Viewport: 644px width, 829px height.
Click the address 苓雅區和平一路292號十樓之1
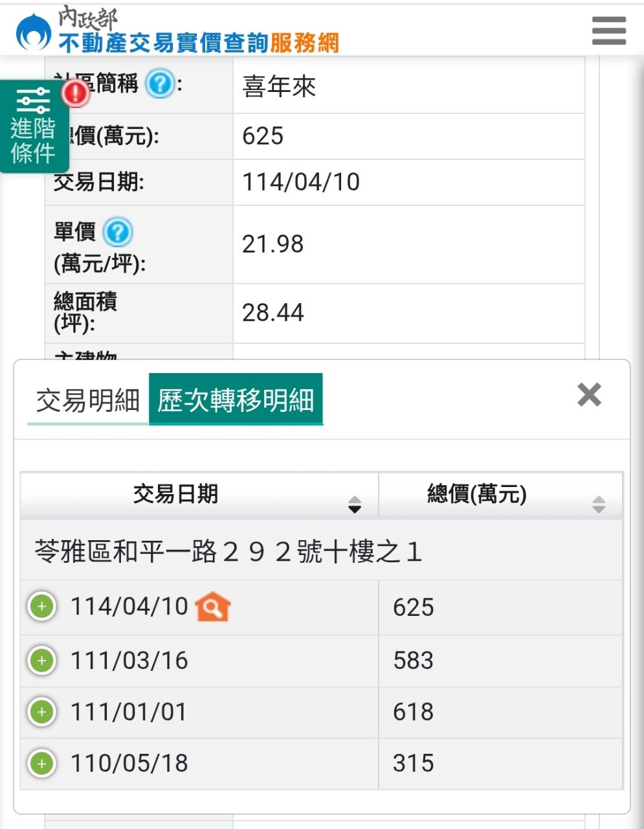(x=228, y=552)
